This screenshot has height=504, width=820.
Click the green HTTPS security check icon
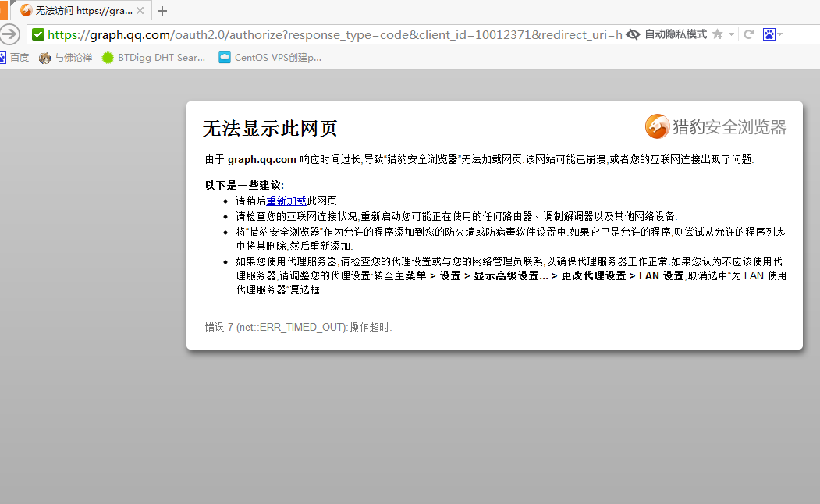click(38, 34)
